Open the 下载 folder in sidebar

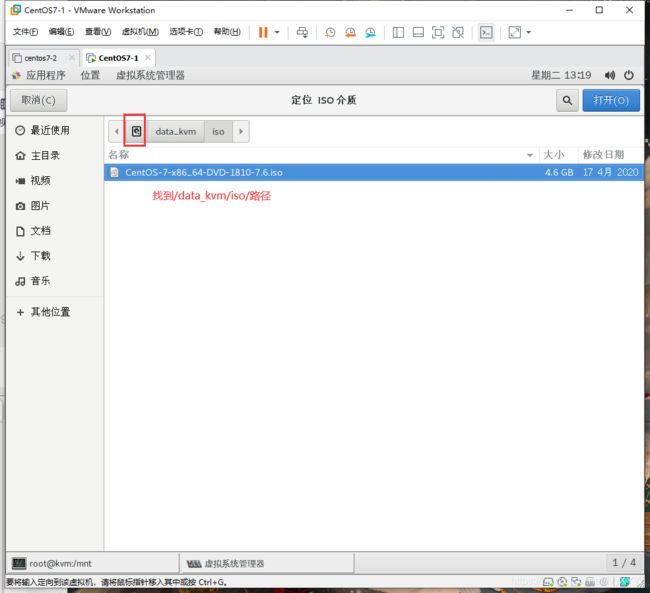(54, 256)
